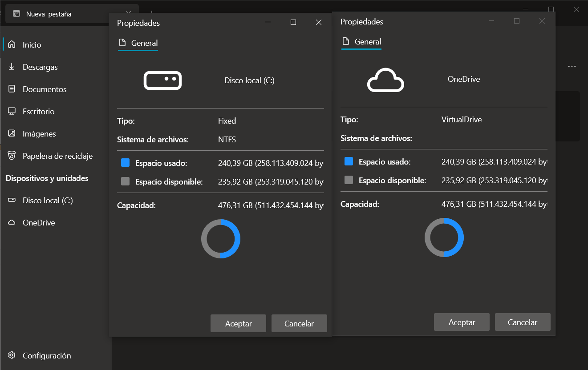Open Descargas folder from sidebar
This screenshot has width=588, height=370.
56,67
